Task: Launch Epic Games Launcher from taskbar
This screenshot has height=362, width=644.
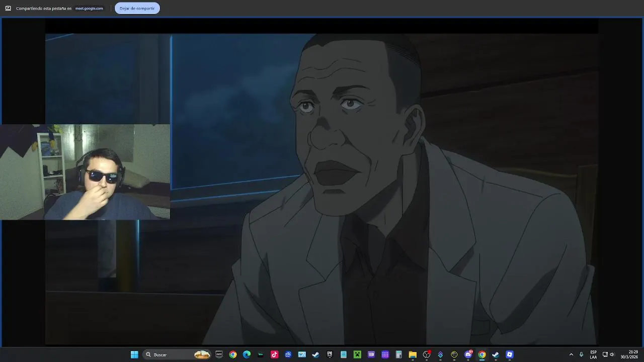Action: (x=330, y=354)
